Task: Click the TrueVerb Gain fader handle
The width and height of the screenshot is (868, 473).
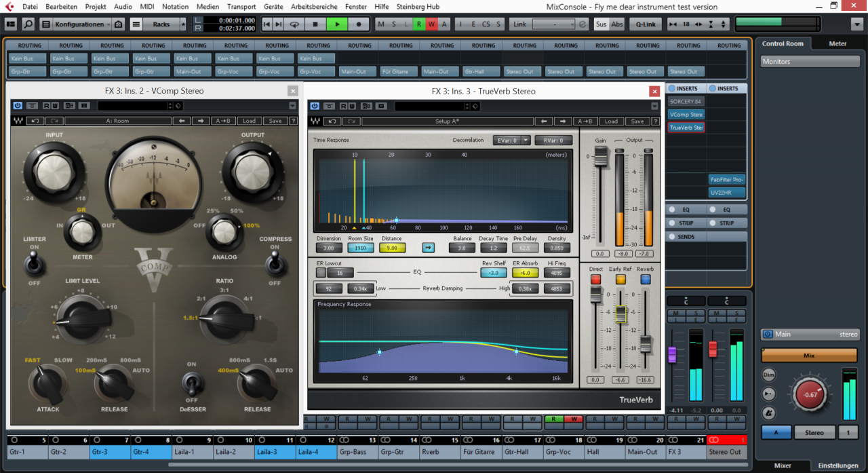Action: point(600,157)
